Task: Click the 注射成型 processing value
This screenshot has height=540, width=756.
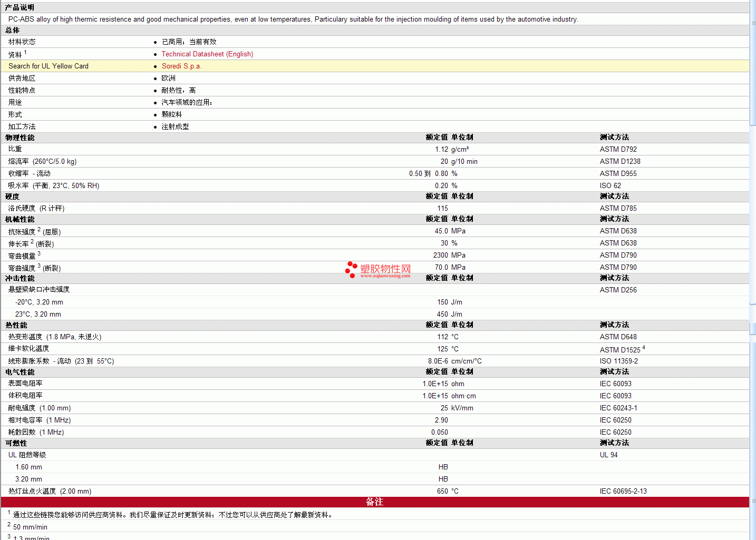Action: 175,126
